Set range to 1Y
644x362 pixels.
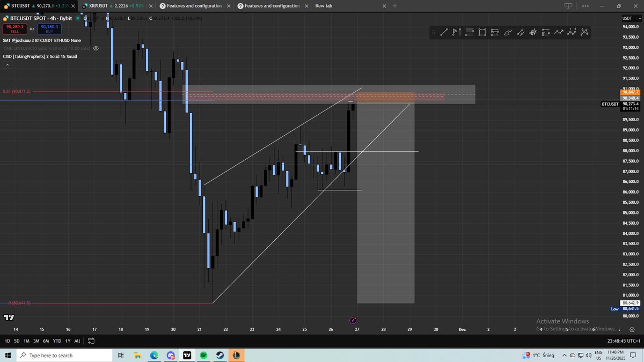[68, 341]
